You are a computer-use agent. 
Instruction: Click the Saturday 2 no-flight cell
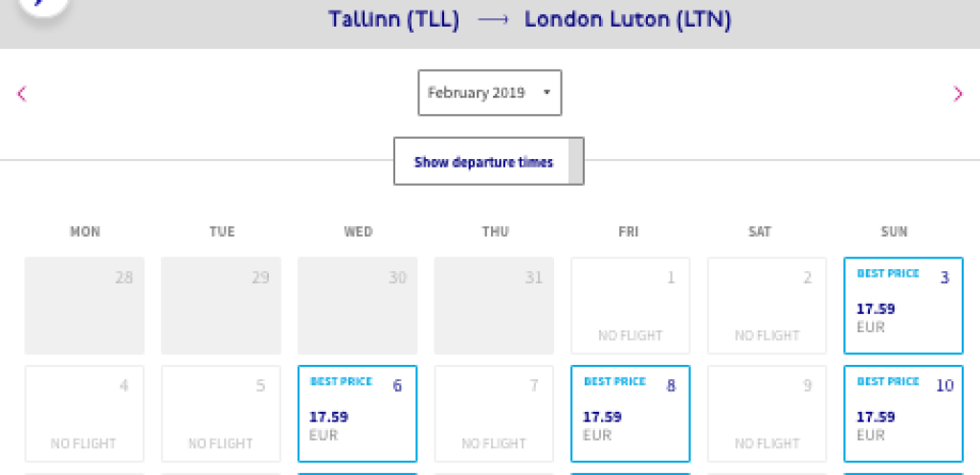click(x=767, y=305)
